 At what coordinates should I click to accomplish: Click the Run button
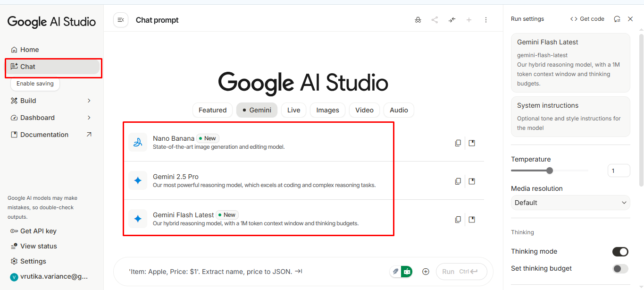tap(461, 272)
